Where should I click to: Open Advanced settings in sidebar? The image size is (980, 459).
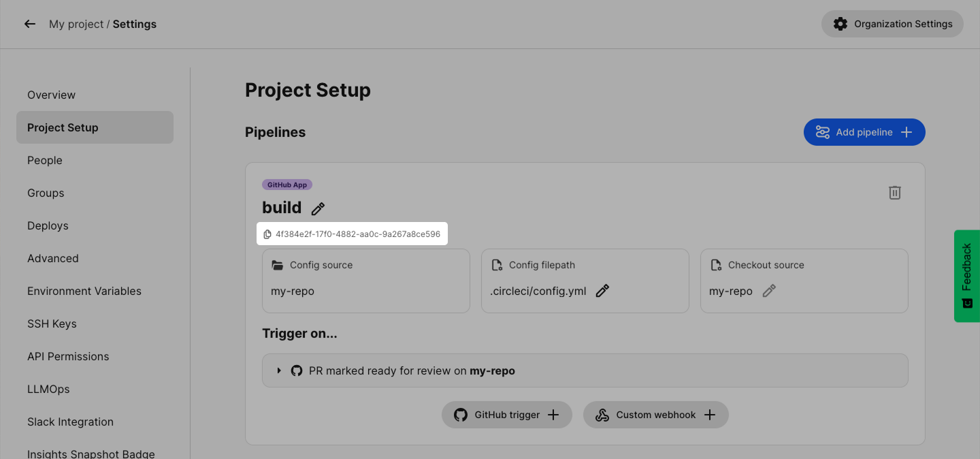point(53,258)
